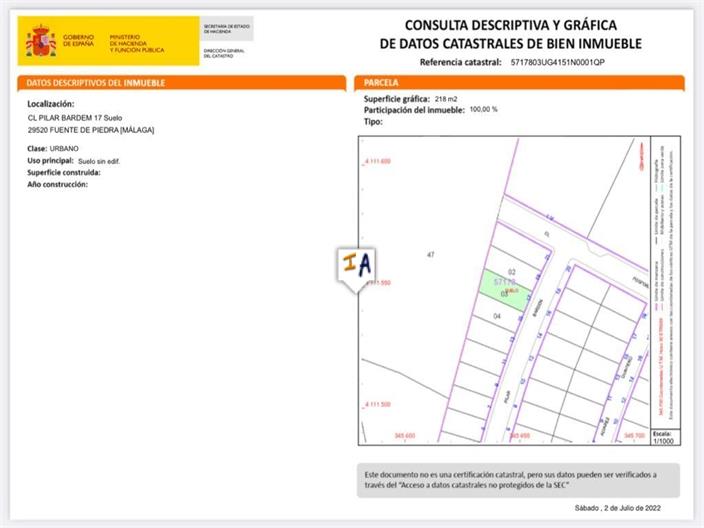Click the Escala 1/1000 box
The image size is (704, 528).
tap(665, 437)
